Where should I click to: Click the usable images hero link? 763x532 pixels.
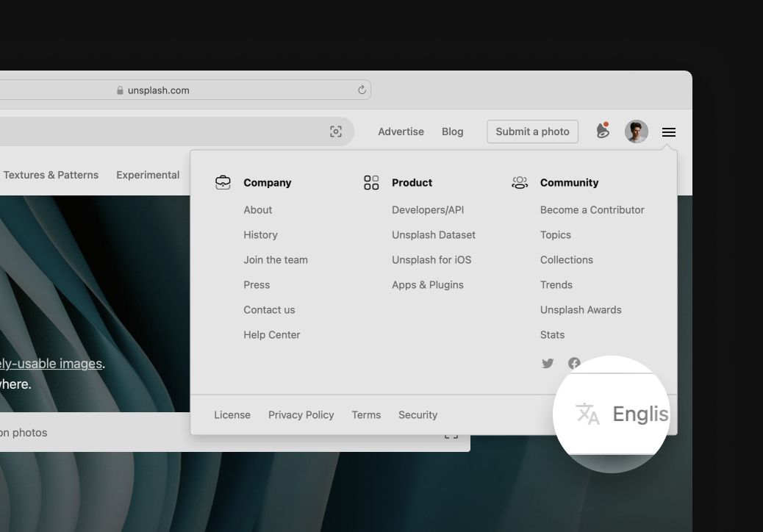(51, 364)
